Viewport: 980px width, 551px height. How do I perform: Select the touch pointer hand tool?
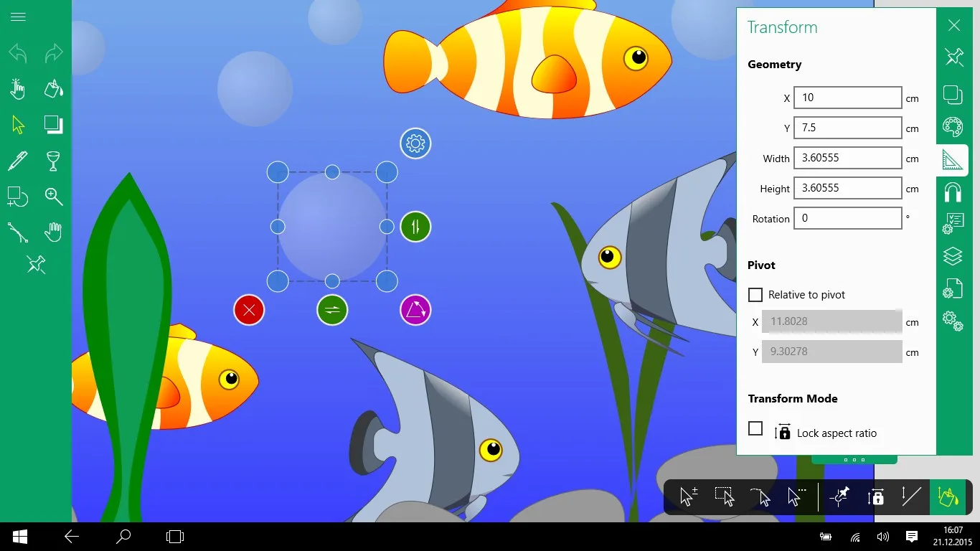[18, 89]
